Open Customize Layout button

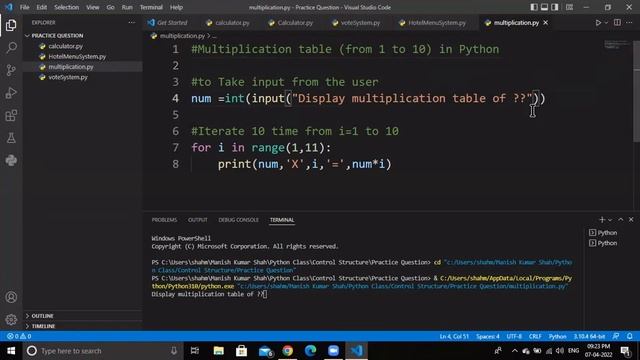[x=569, y=7]
